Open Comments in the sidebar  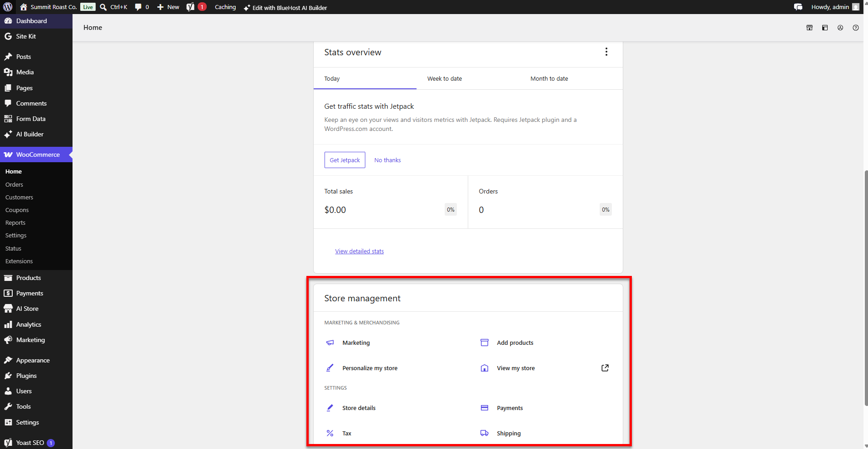point(36,103)
